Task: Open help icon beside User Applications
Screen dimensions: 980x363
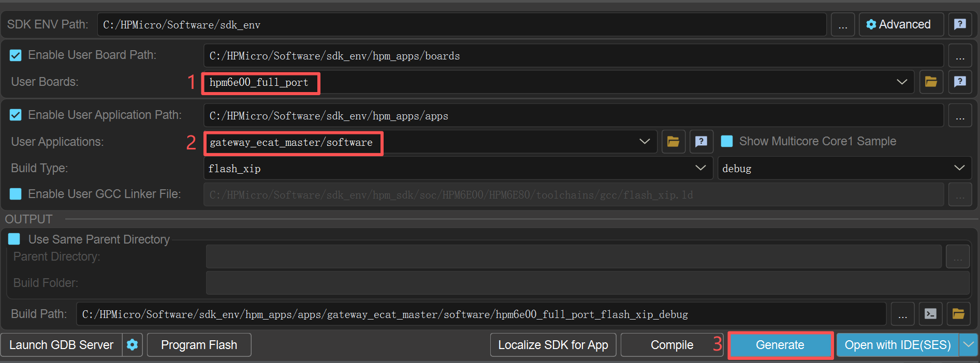Action: coord(701,142)
